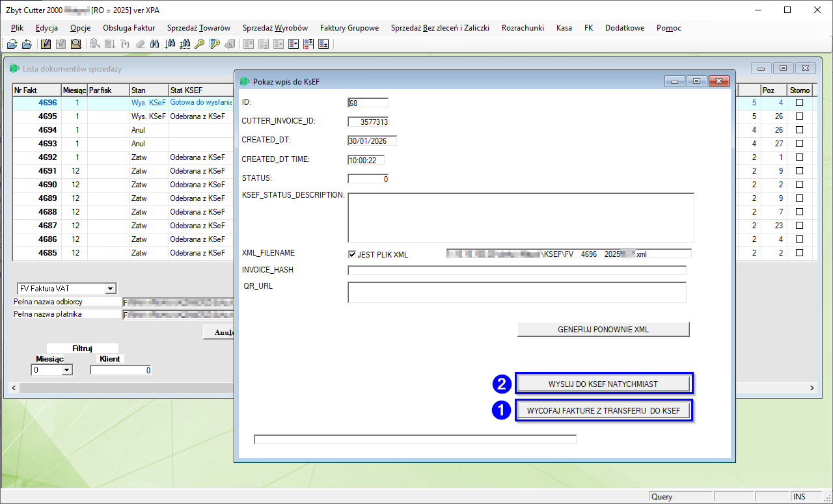Select invoice row 4695 in the list

(x=124, y=116)
